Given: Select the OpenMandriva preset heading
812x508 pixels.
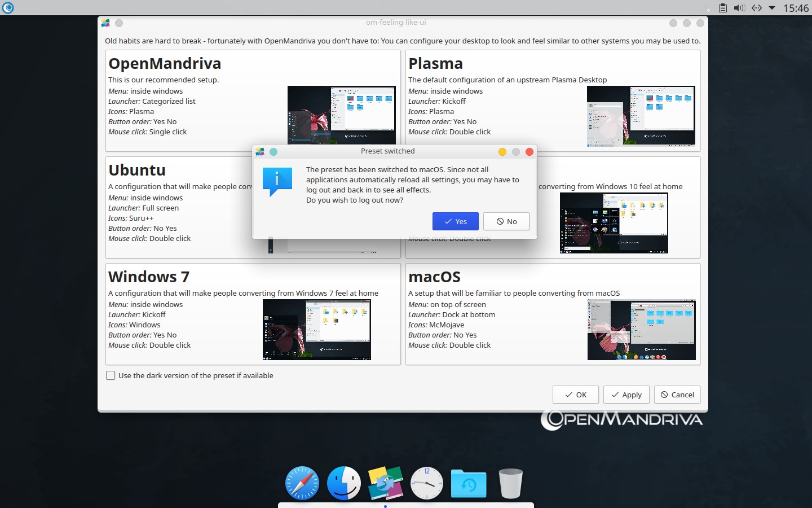Looking at the screenshot, I should tap(165, 63).
